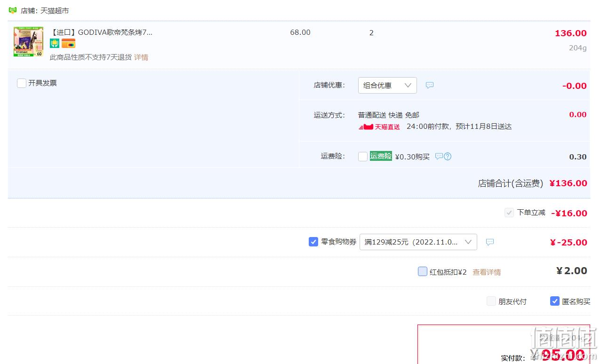Image resolution: width=601 pixels, height=364 pixels.
Task: Click the question mark help icon for 运费险
Action: [448, 157]
